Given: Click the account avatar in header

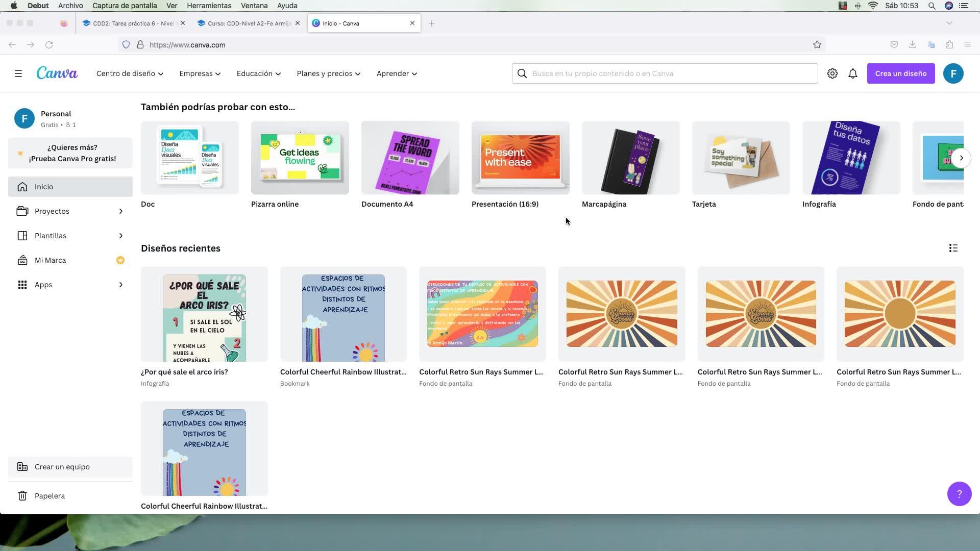Looking at the screenshot, I should [x=953, y=73].
